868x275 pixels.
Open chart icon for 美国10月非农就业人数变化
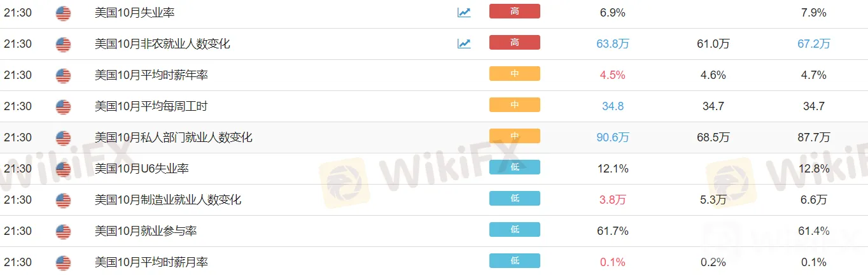(464, 43)
